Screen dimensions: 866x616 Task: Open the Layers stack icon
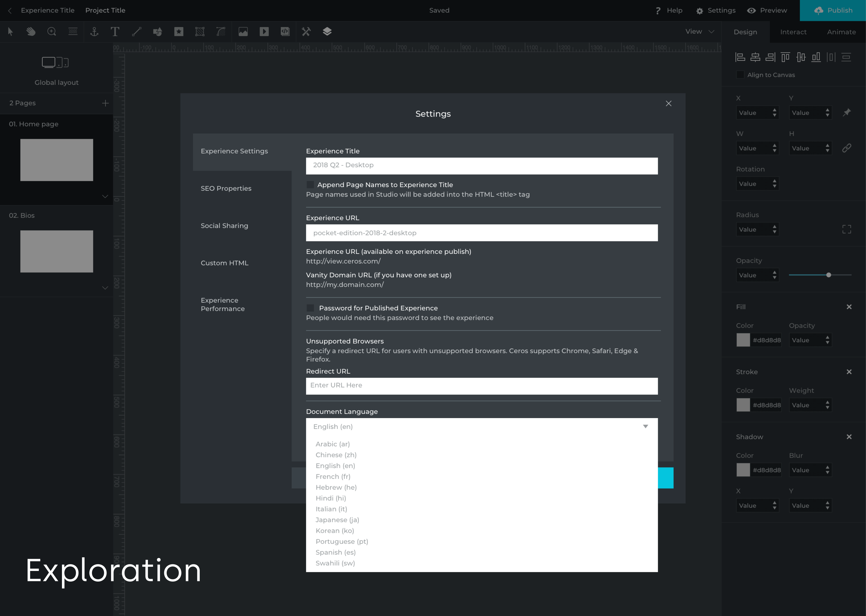(327, 32)
